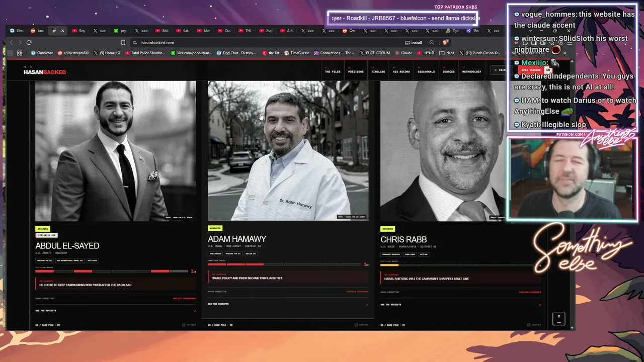Switch to the 'THE' YouTube tab

(x=245, y=31)
